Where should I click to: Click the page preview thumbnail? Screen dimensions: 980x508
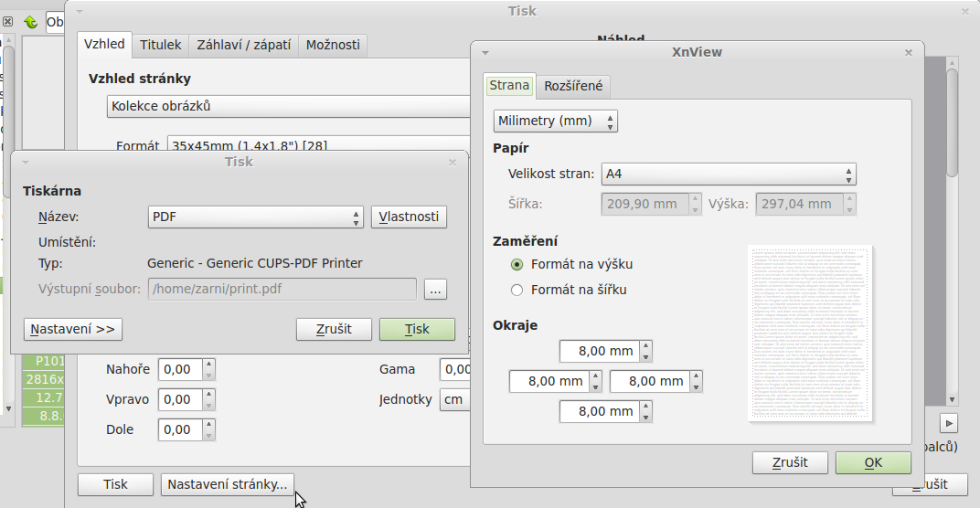[809, 333]
